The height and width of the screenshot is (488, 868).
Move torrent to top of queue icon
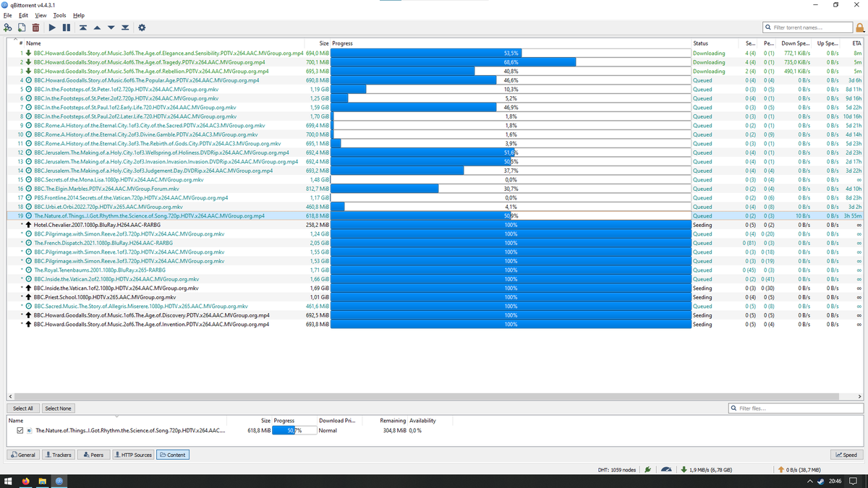(x=83, y=27)
